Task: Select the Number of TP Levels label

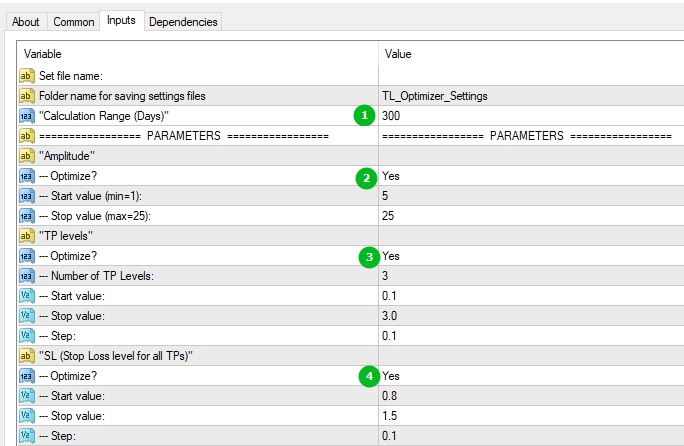Action: coord(96,276)
